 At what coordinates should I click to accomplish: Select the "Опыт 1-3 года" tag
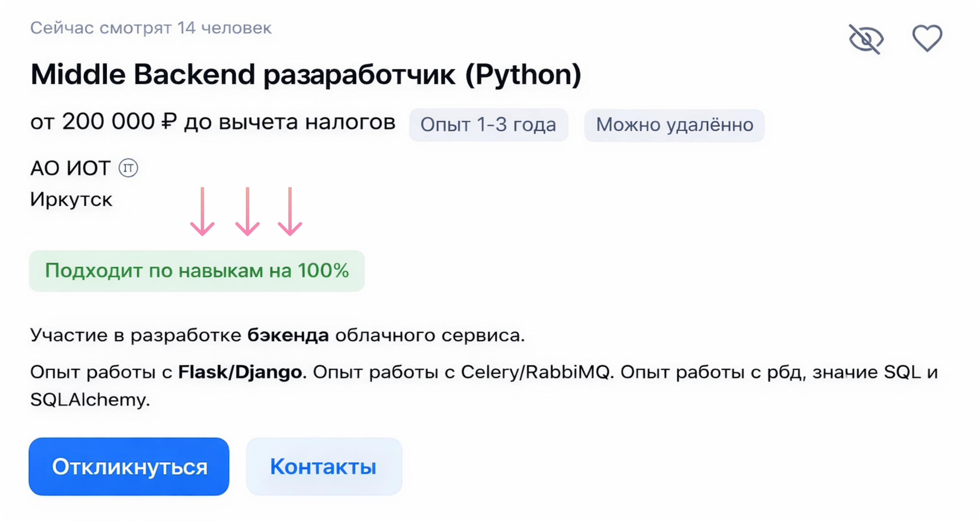point(488,125)
